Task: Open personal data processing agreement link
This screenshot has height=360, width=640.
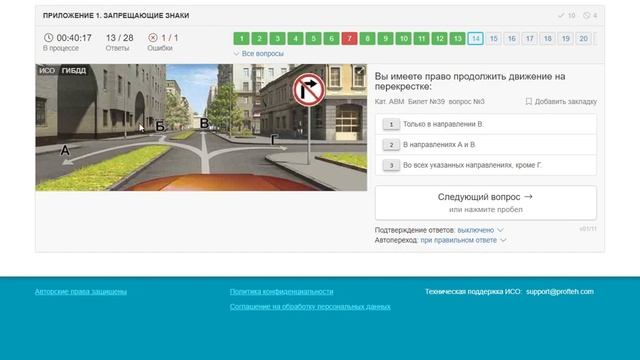Action: point(310,307)
